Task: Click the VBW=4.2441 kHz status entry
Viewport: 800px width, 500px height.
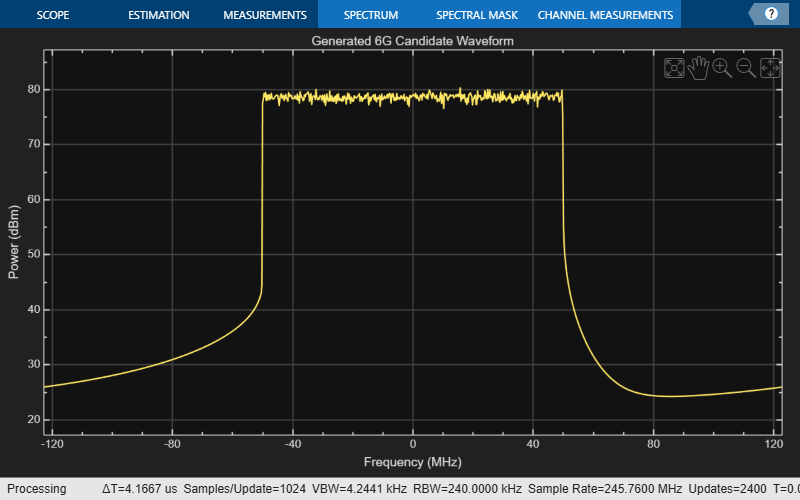Action: tap(359, 489)
